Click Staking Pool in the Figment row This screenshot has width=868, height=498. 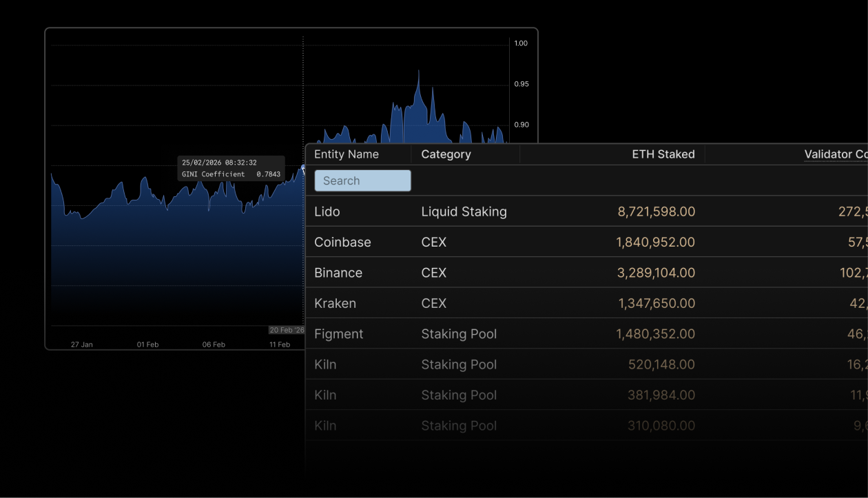coord(459,334)
